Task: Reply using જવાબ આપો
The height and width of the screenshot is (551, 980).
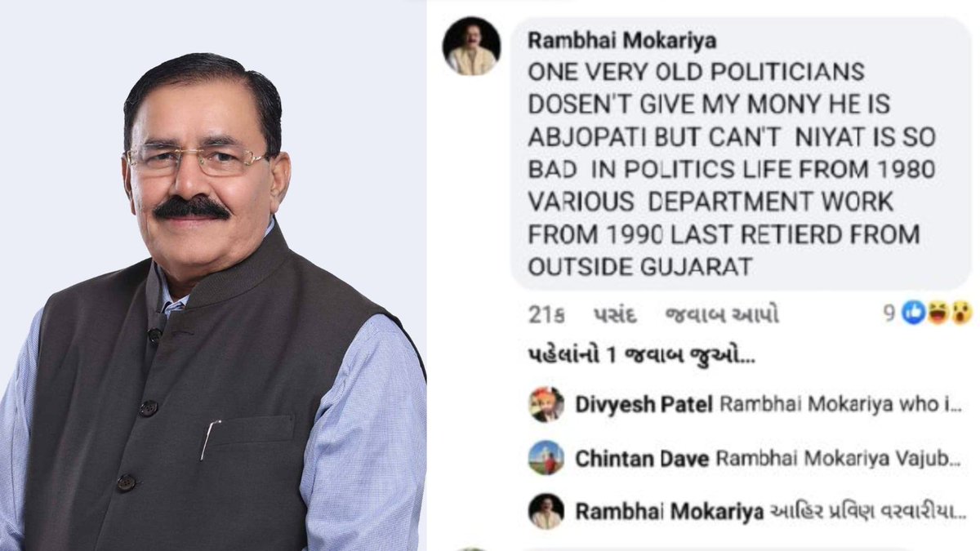Action: pyautogui.click(x=723, y=315)
